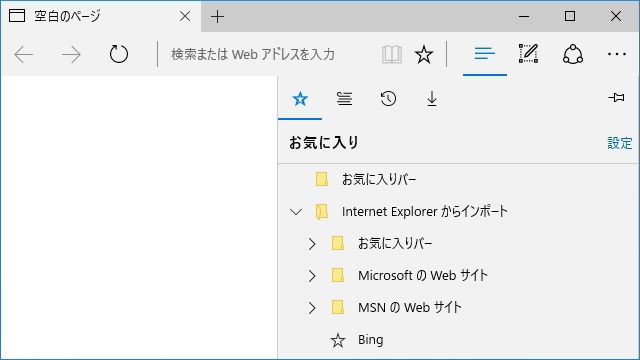Go back with the left arrow
640x360 pixels.
click(x=24, y=54)
